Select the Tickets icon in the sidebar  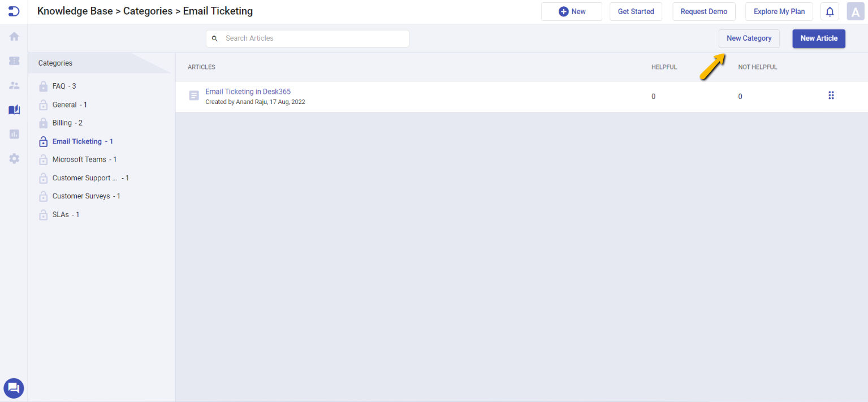coord(13,60)
